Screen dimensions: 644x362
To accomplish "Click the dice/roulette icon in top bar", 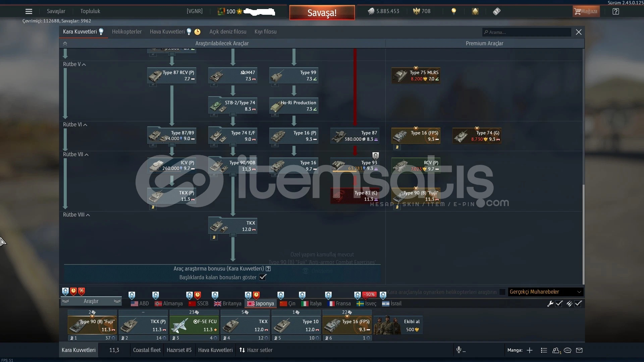I will [x=497, y=11].
